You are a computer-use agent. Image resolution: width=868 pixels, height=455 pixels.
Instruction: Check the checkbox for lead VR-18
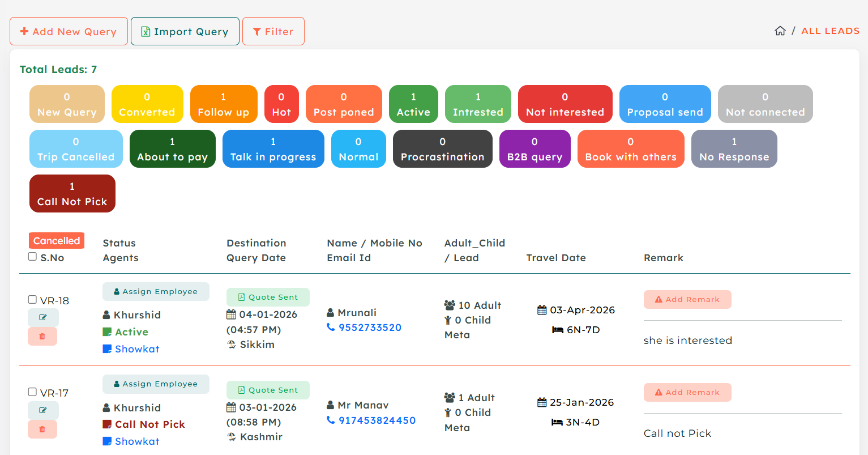click(32, 300)
